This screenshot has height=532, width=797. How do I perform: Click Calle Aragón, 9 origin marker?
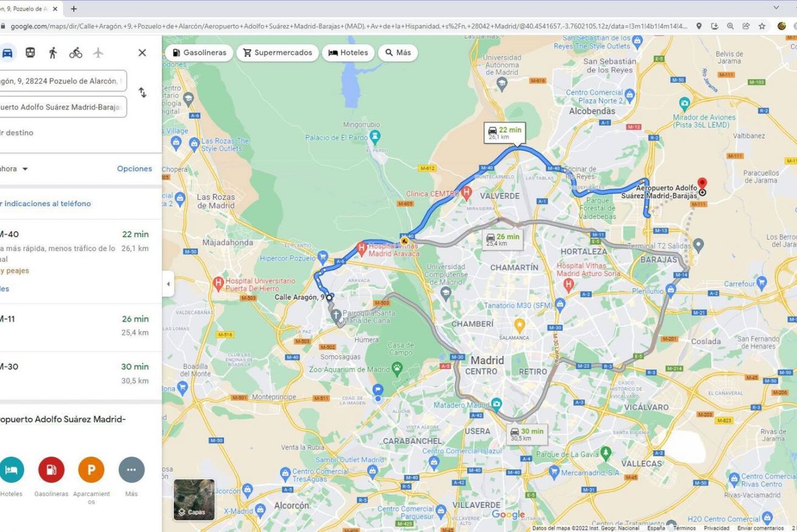point(329,297)
